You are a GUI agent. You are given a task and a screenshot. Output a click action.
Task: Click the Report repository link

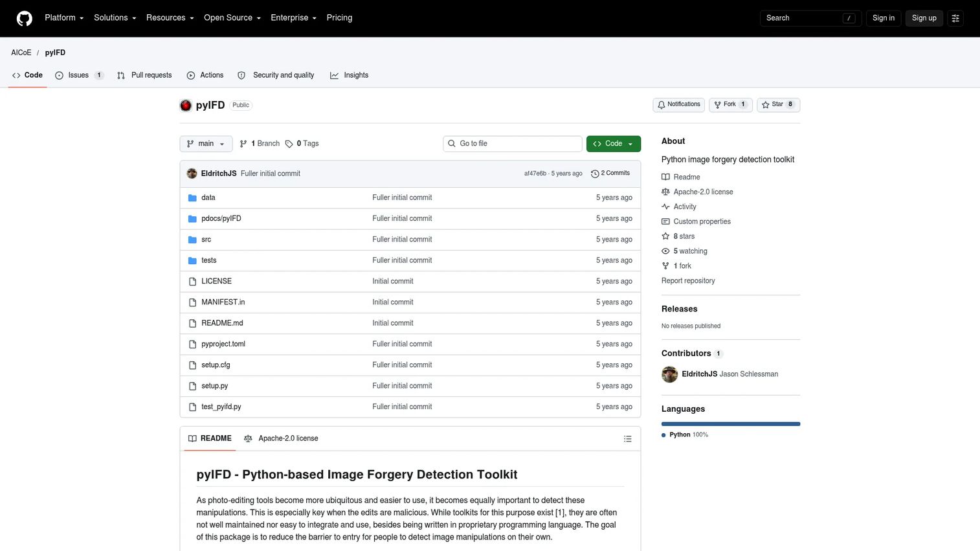tap(688, 281)
